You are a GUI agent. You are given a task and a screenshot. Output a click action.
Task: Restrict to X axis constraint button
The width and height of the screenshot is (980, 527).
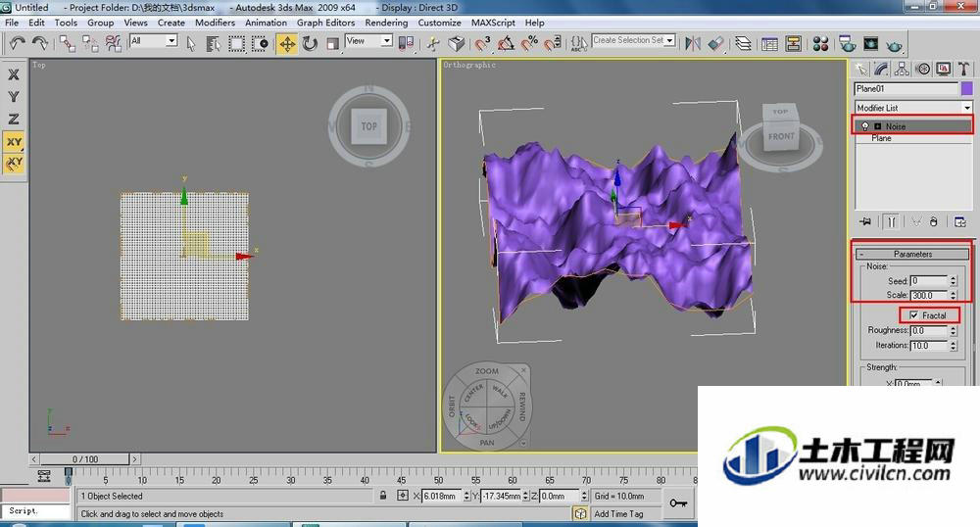(x=13, y=74)
